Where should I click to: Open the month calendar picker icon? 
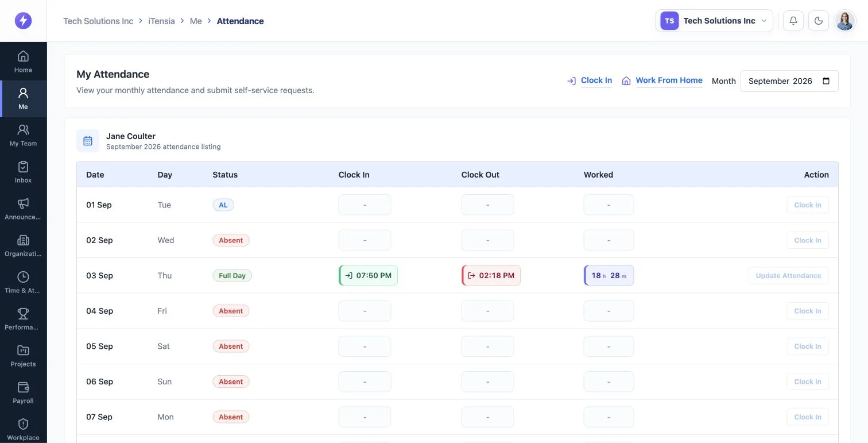point(826,81)
